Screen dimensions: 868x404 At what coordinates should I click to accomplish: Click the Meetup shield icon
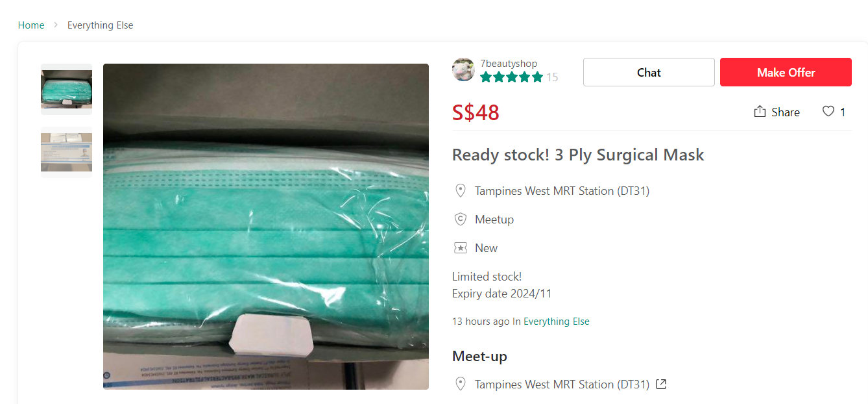tap(461, 220)
